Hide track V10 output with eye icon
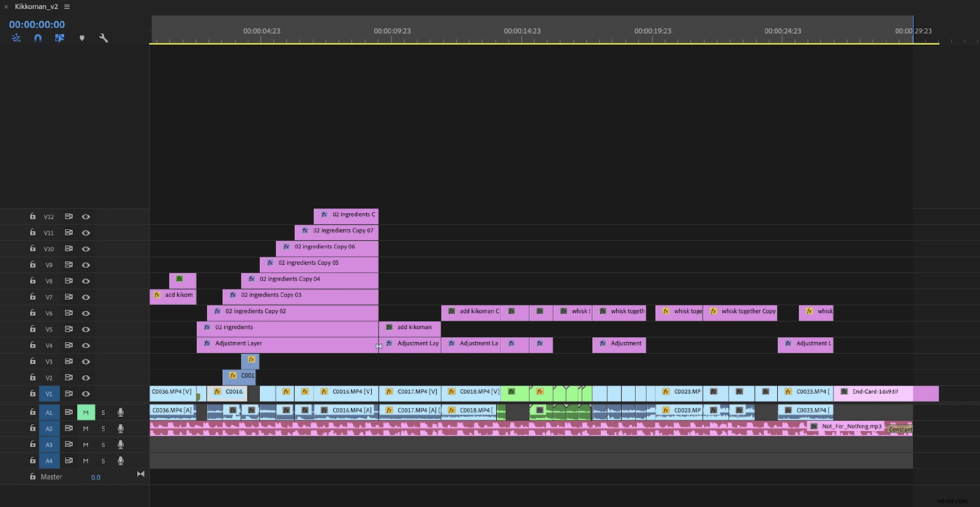This screenshot has height=507, width=980. point(86,249)
